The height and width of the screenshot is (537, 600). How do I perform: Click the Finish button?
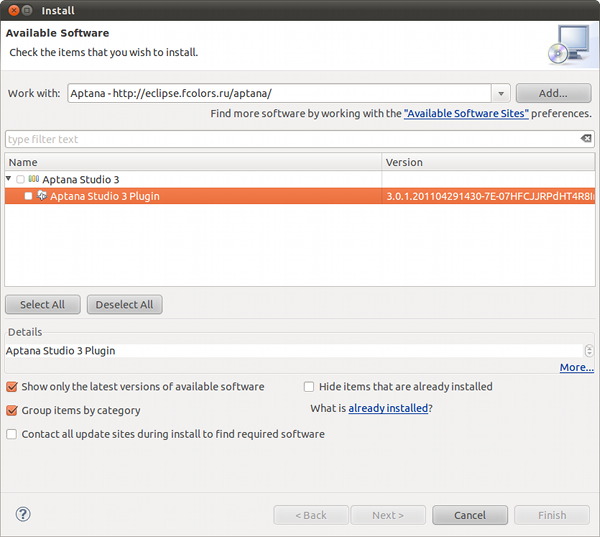click(552, 515)
